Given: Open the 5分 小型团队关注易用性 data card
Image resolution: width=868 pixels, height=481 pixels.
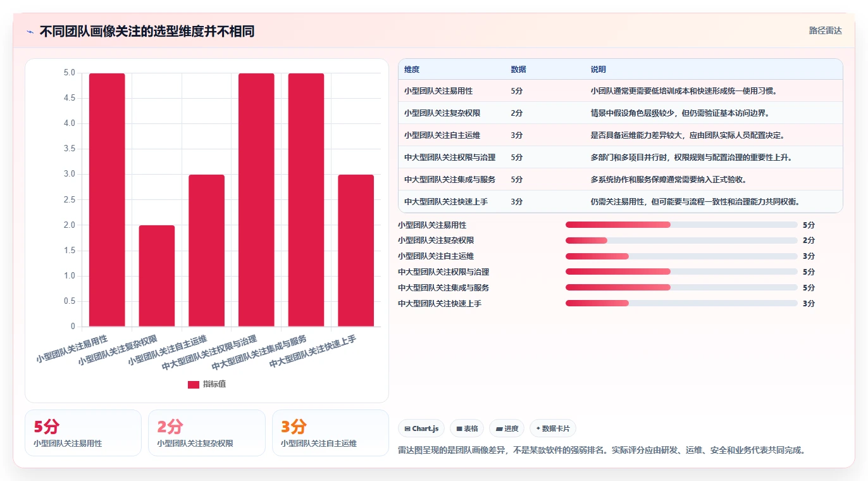Looking at the screenshot, I should pyautogui.click(x=83, y=433).
